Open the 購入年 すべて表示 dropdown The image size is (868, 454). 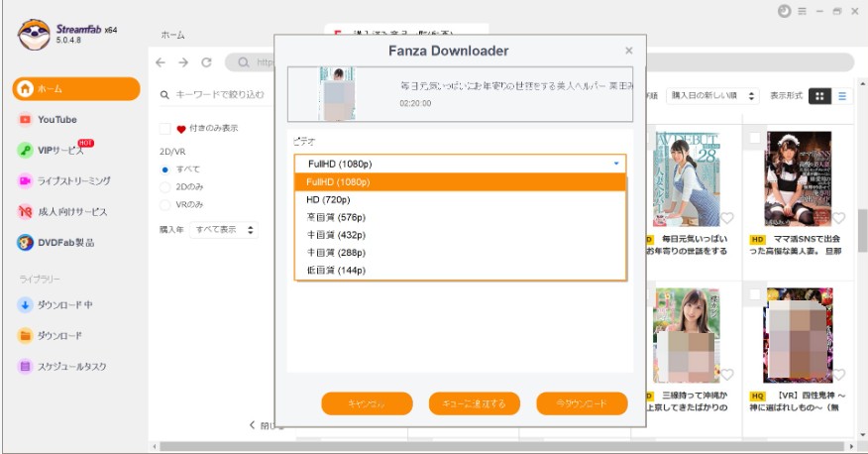point(224,230)
